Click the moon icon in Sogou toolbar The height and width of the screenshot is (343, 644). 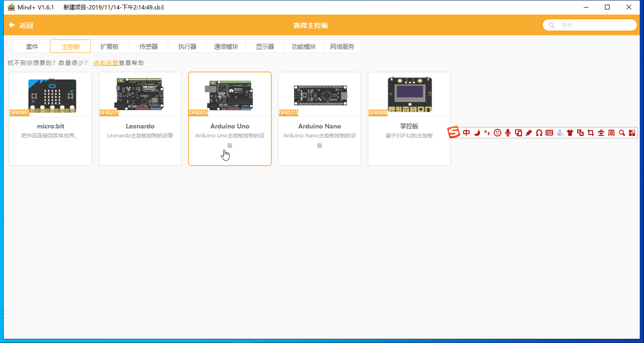(x=477, y=133)
